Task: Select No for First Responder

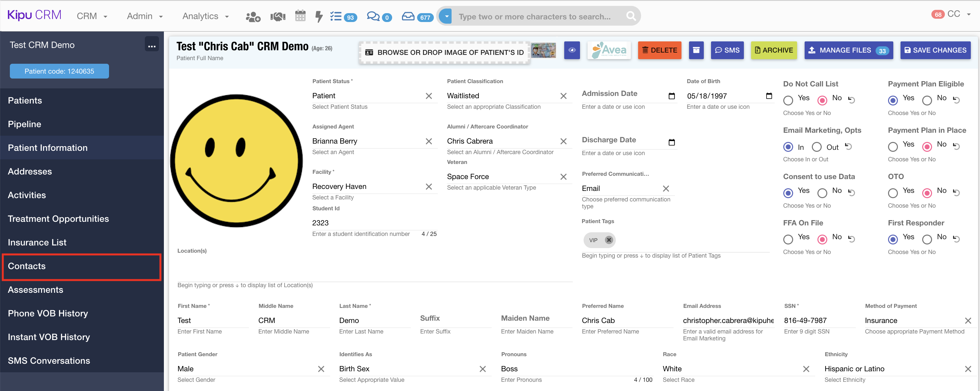Action: point(927,239)
